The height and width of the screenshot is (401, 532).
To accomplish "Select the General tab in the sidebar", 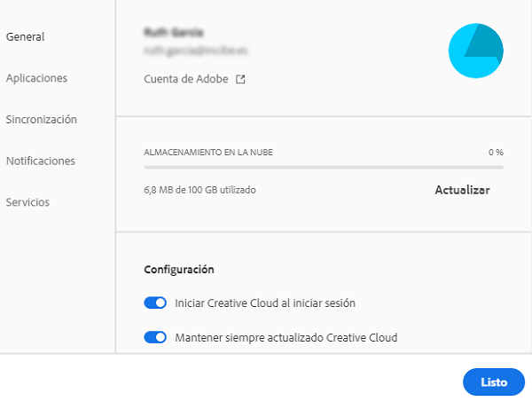I will point(25,36).
